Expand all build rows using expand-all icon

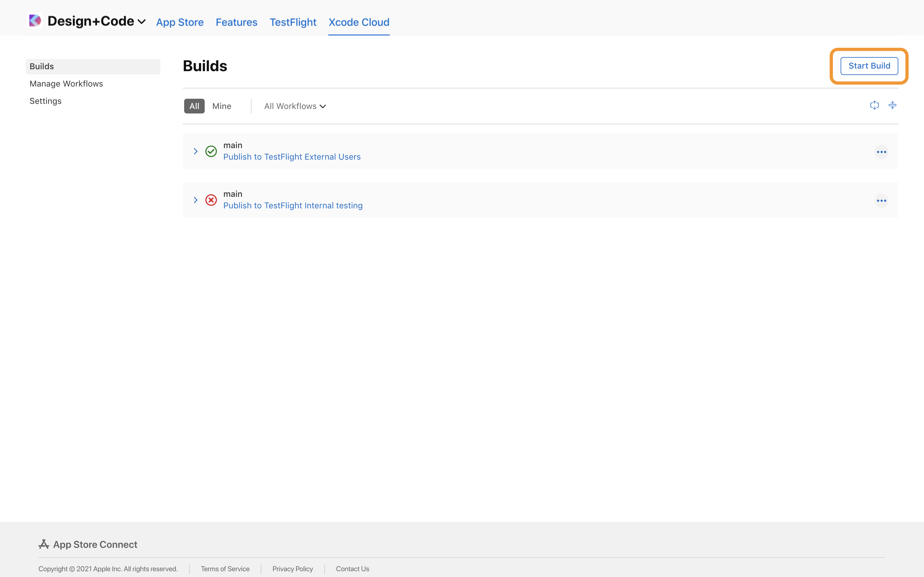(x=874, y=105)
